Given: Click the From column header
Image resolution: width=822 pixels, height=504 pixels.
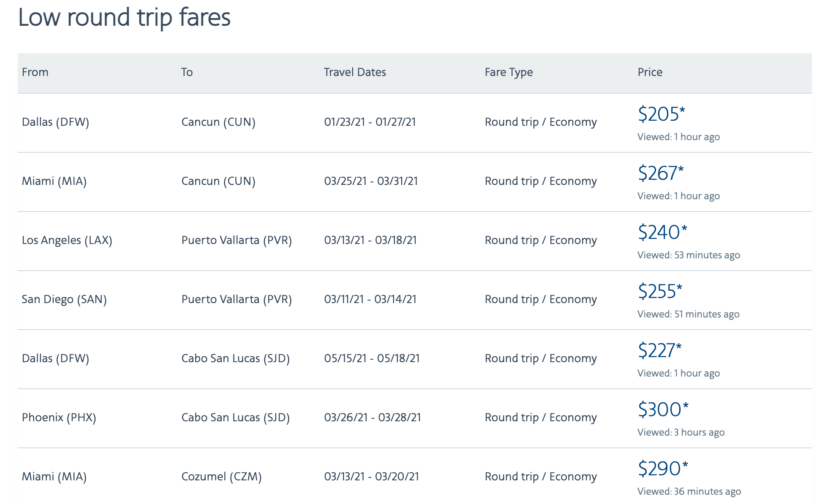Looking at the screenshot, I should [35, 72].
